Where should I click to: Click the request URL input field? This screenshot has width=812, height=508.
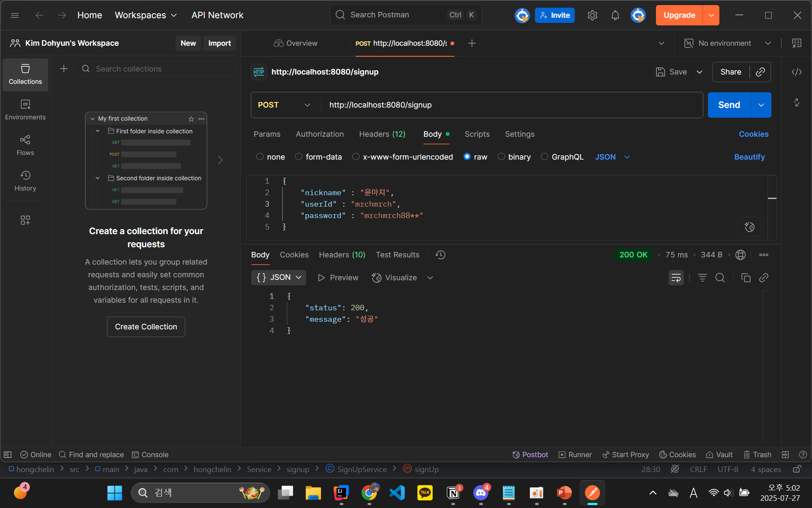tap(507, 105)
